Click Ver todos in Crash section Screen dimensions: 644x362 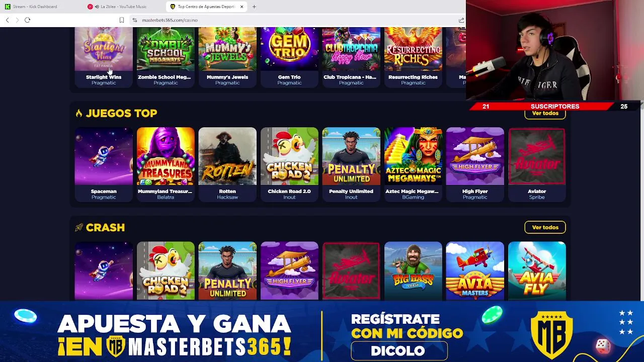pyautogui.click(x=545, y=227)
